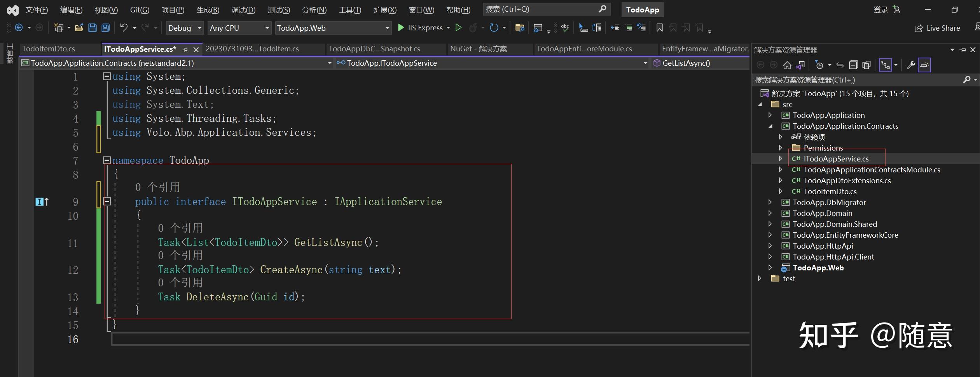Click the Live Share button

point(937,28)
